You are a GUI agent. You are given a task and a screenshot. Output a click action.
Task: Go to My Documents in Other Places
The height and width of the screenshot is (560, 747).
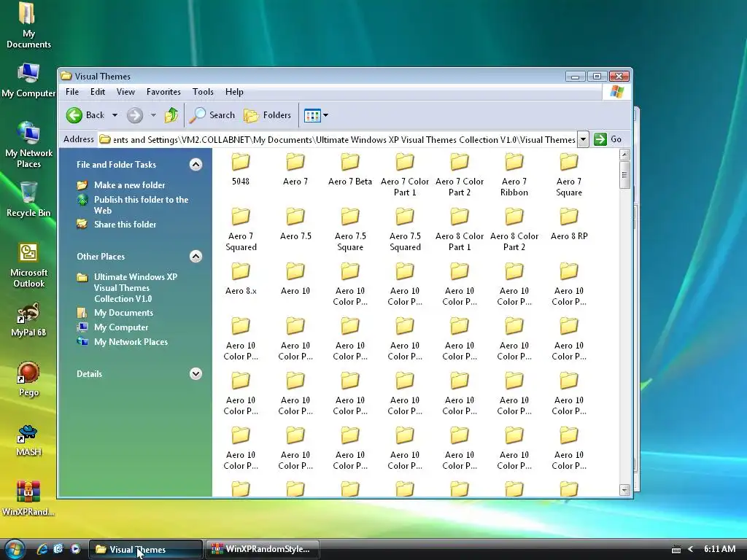123,313
